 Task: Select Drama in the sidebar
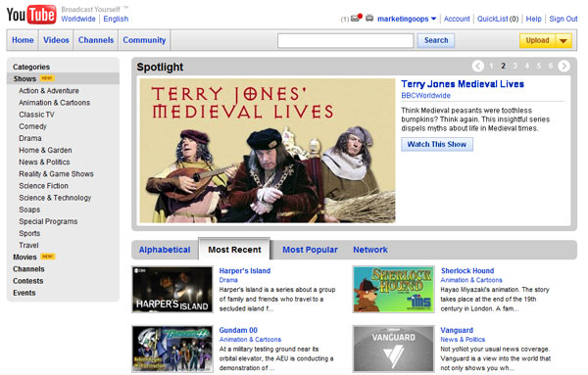point(30,138)
